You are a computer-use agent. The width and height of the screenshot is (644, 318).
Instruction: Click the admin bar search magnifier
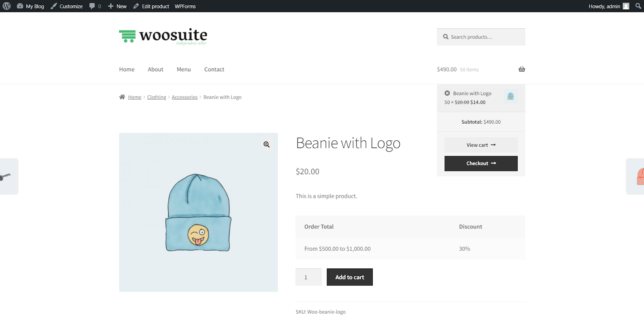tap(638, 6)
